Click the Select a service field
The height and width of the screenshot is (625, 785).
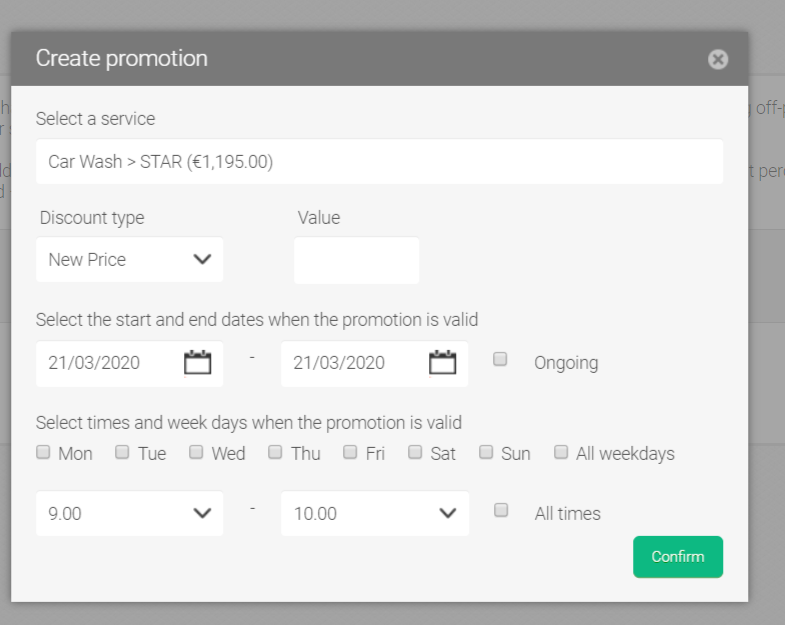379,161
